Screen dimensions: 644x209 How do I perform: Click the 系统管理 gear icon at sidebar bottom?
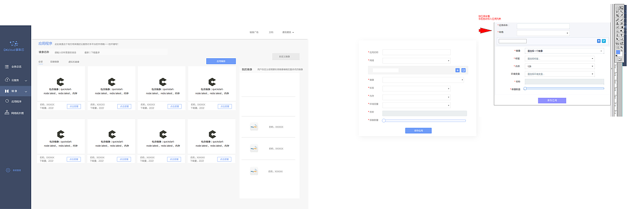[x=8, y=170]
